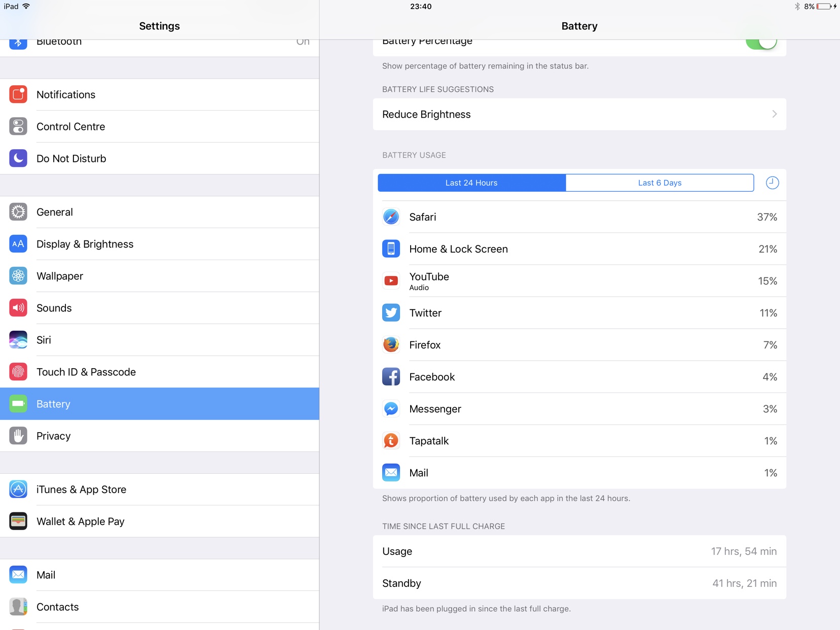Tap the Do Not Disturb moon icon
Screen dimensions: 840x630
click(x=18, y=158)
